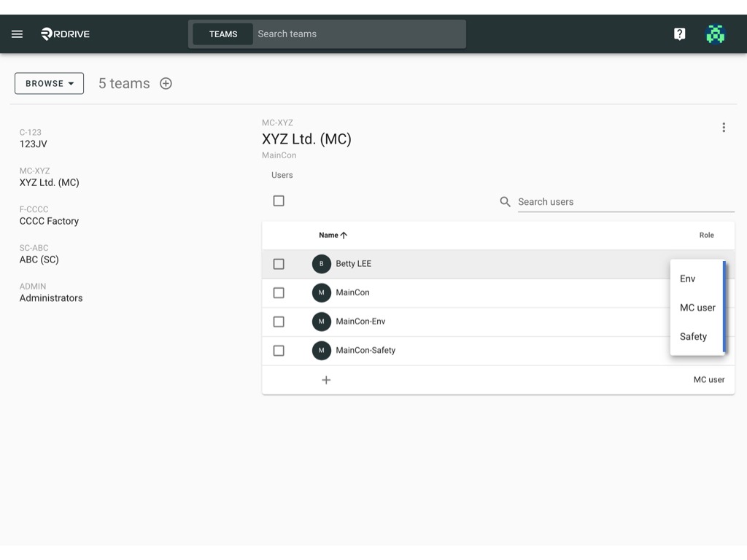747x560 pixels.
Task: Check the Betty LEE row checkbox
Action: 279,264
